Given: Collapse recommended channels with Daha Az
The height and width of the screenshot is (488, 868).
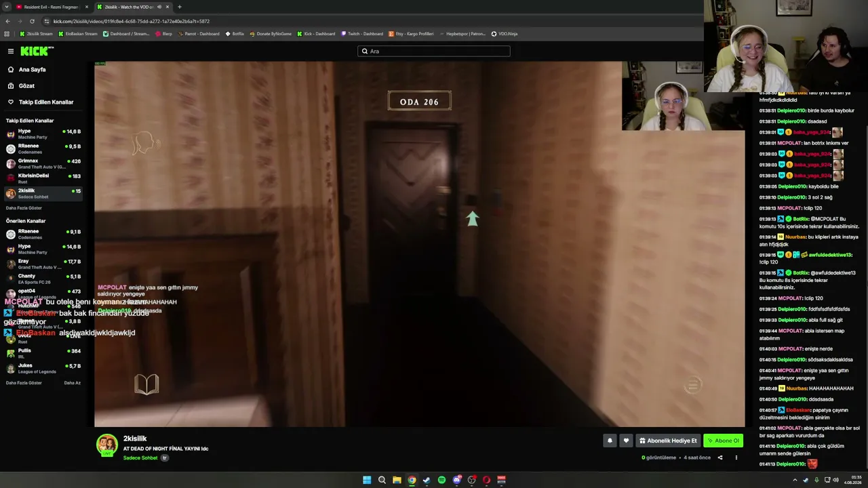Looking at the screenshot, I should click(72, 383).
